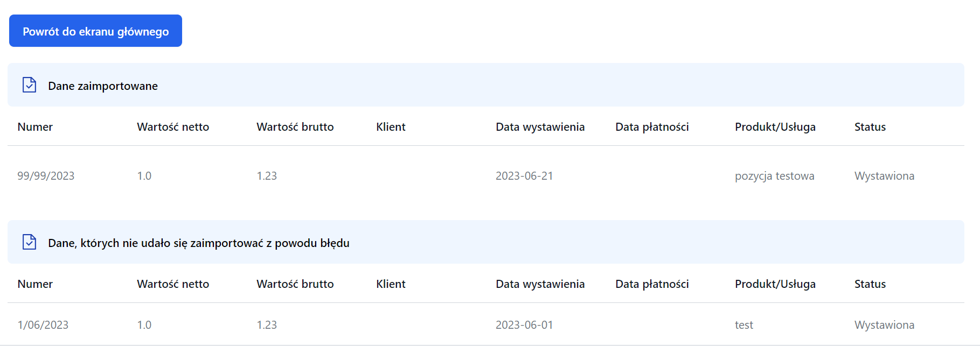Click the date 2023-06-01
The image size is (980, 346).
(x=524, y=325)
